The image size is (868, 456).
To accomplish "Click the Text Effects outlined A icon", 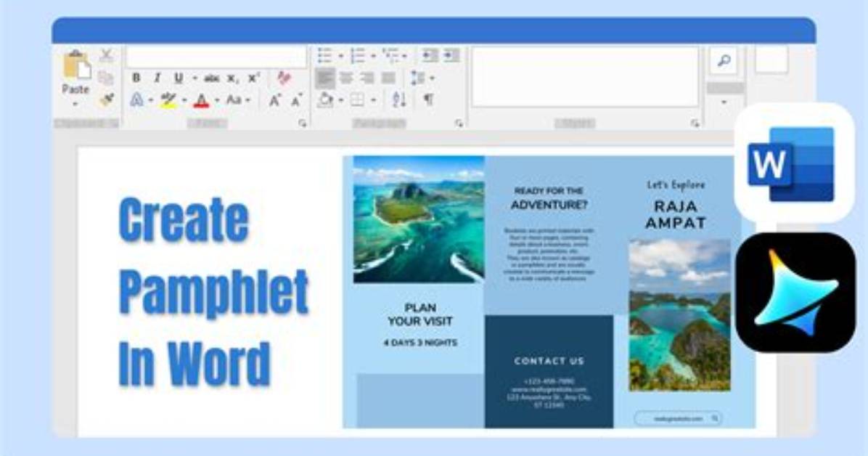I will 136,100.
